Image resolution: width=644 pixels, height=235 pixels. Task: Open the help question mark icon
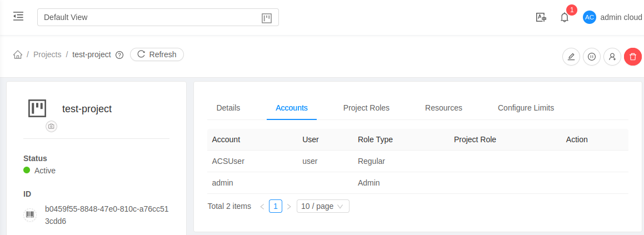119,55
